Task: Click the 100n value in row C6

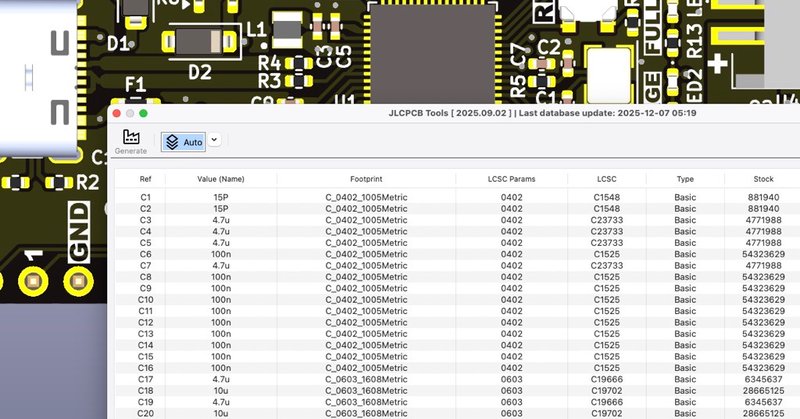Action: tap(221, 254)
